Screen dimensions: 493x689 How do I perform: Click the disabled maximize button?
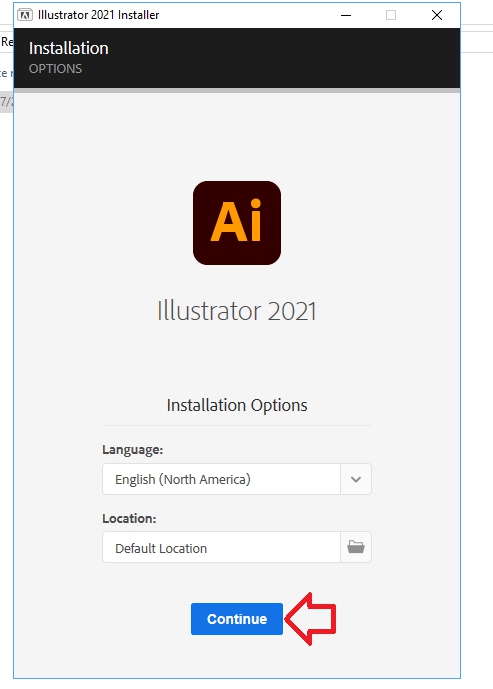point(391,15)
